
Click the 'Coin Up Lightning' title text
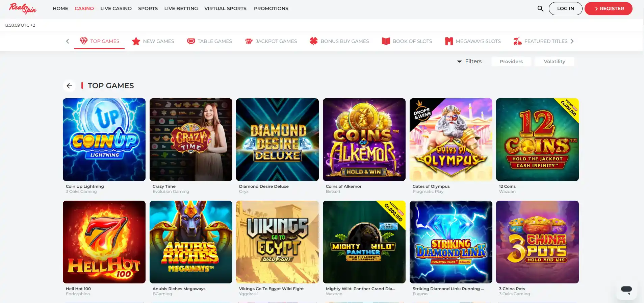click(85, 186)
